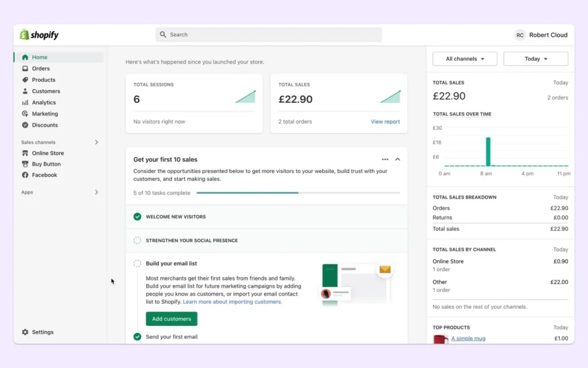Click the Online Store £0.90 amount
This screenshot has height=368, width=588.
tap(560, 262)
